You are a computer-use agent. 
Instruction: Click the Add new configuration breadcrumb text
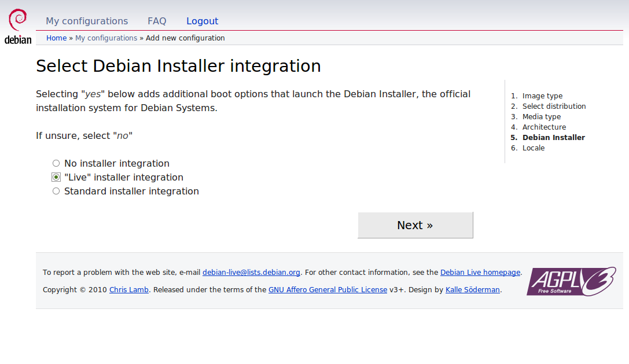click(185, 38)
